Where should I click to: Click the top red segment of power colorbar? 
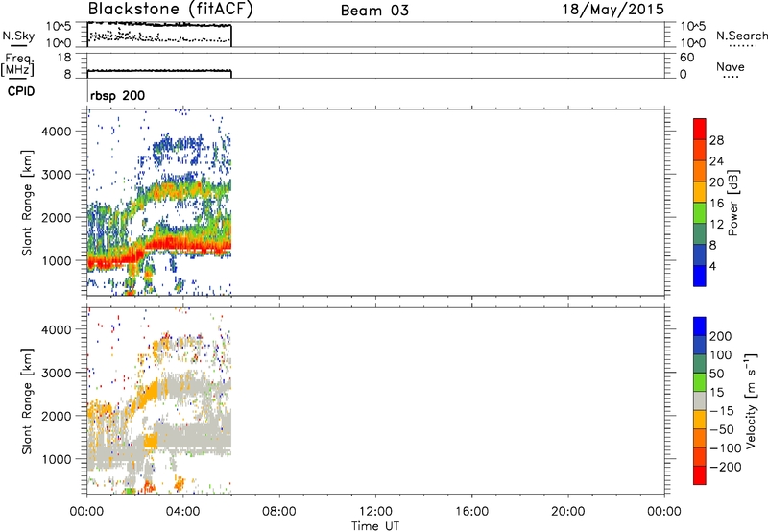coord(700,130)
